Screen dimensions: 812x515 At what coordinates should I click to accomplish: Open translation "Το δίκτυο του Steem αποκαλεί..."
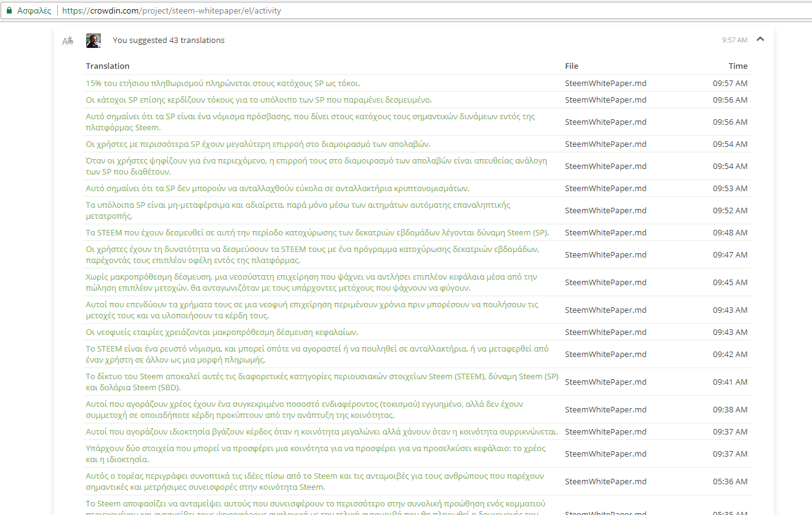pos(322,382)
